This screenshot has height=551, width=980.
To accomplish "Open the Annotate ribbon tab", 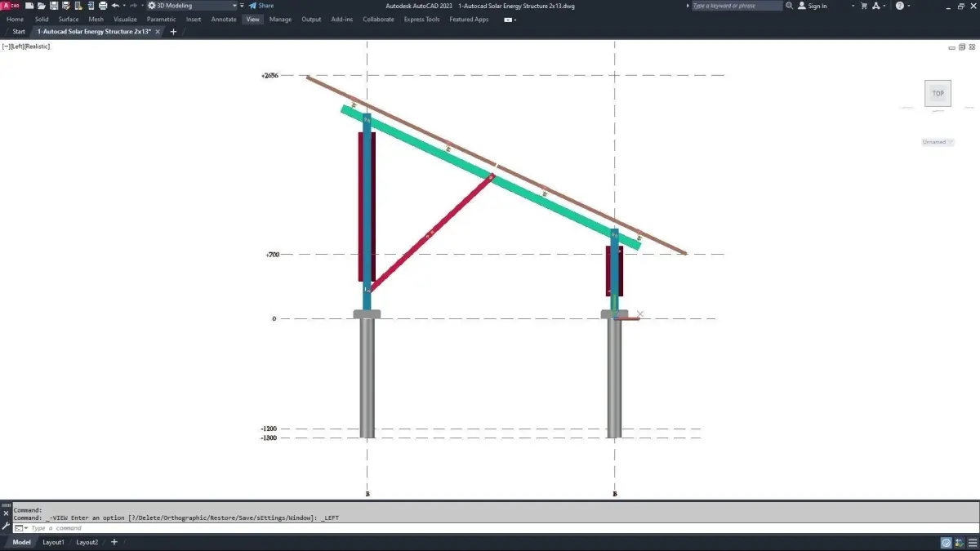I will [x=224, y=19].
